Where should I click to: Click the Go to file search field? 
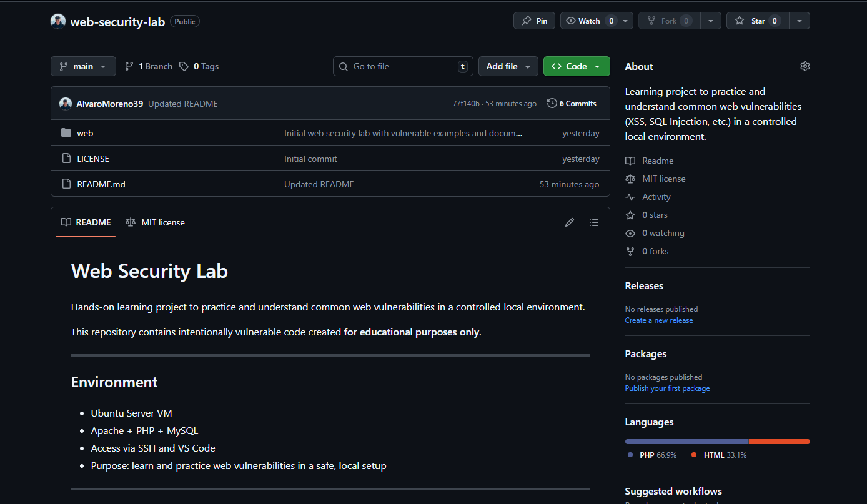[402, 66]
